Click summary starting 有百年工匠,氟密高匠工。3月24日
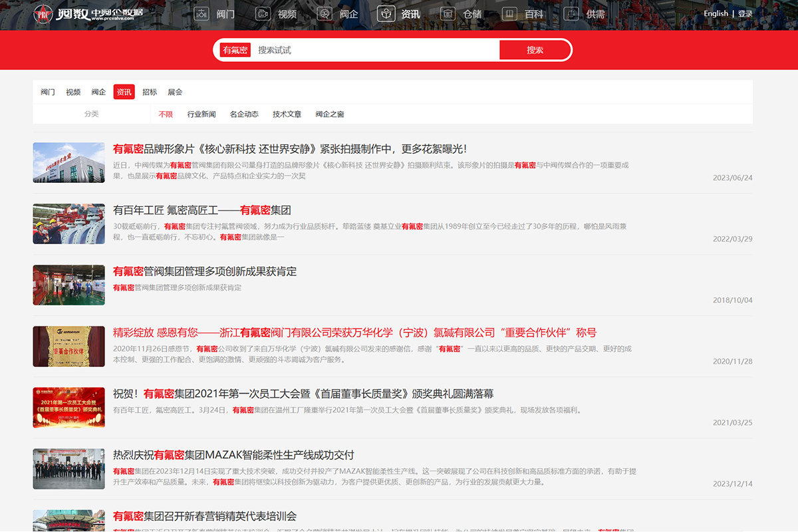The width and height of the screenshot is (798, 532). pyautogui.click(x=347, y=410)
